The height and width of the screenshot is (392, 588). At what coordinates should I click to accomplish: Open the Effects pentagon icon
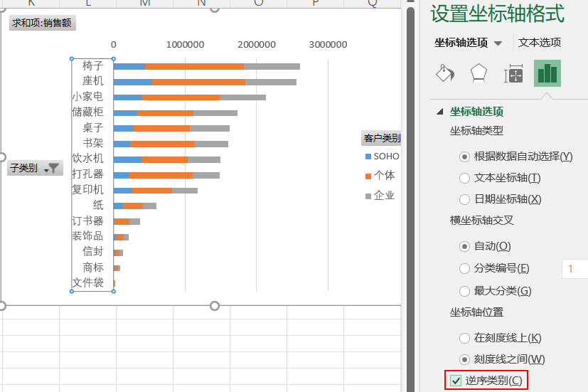(479, 73)
